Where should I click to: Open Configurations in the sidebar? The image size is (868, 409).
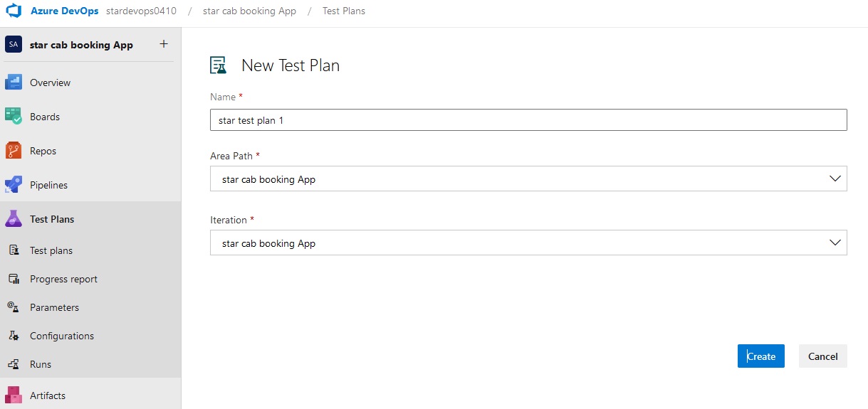62,336
